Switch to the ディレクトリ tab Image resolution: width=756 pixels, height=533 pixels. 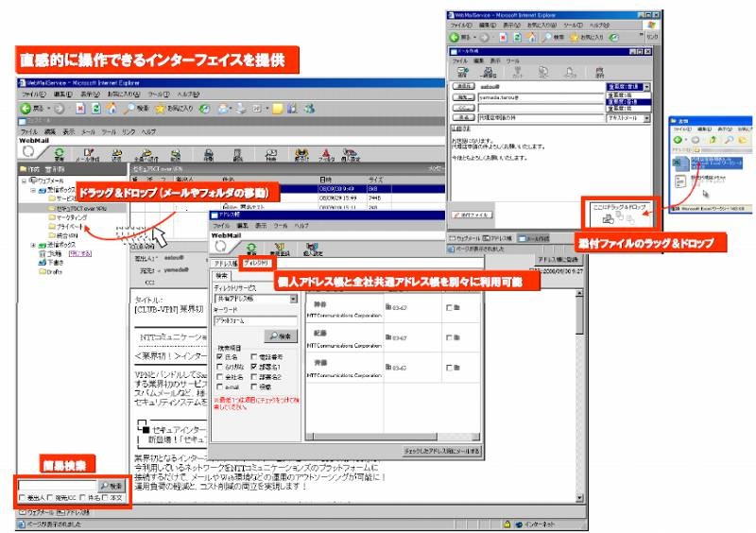(x=256, y=264)
